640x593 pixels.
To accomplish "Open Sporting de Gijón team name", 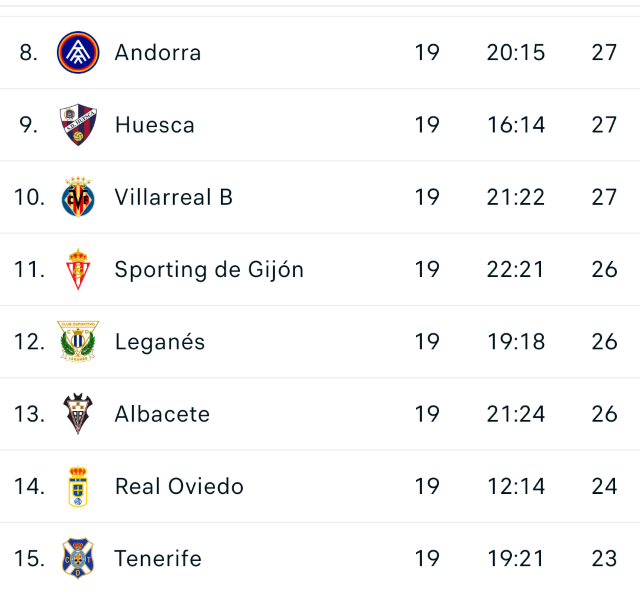I will (209, 269).
